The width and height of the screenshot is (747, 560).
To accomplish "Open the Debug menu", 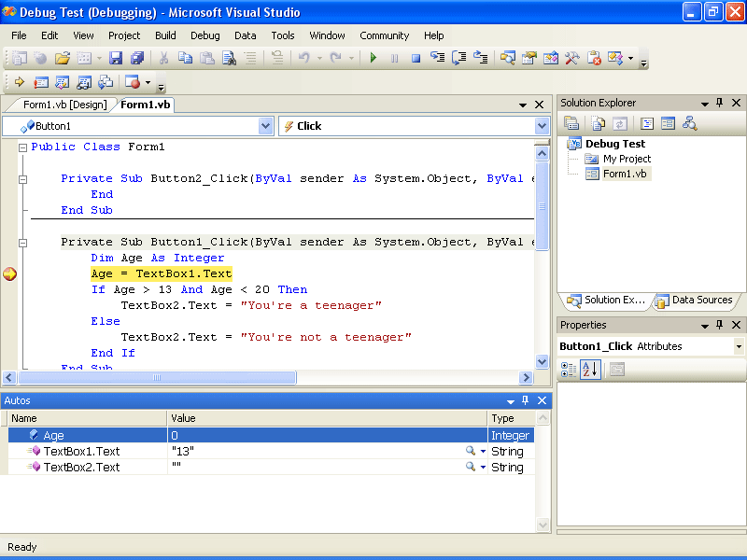I will tap(204, 35).
